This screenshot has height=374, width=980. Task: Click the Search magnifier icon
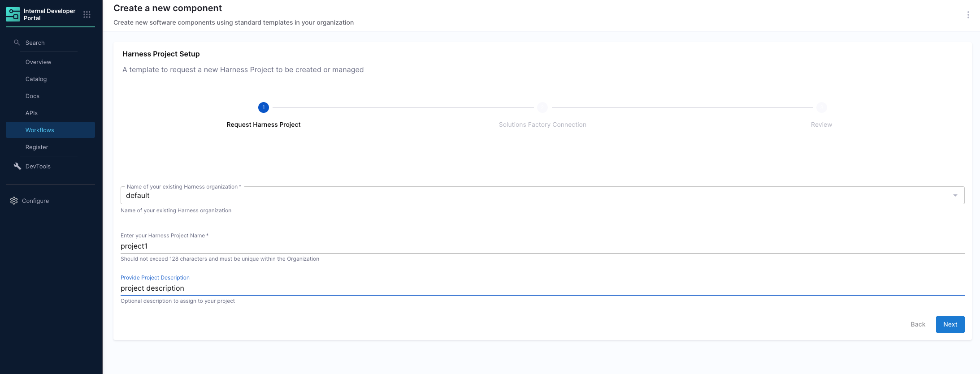click(17, 43)
